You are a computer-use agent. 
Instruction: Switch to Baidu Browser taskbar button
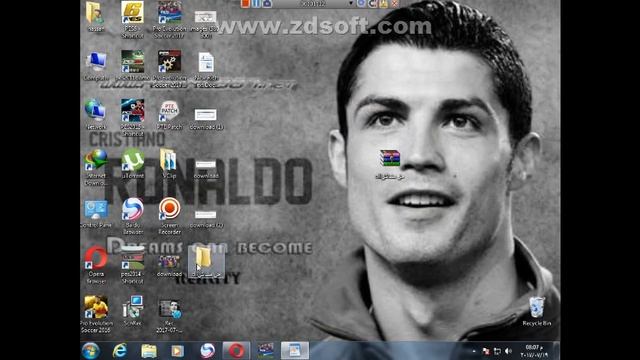pyautogui.click(x=207, y=351)
